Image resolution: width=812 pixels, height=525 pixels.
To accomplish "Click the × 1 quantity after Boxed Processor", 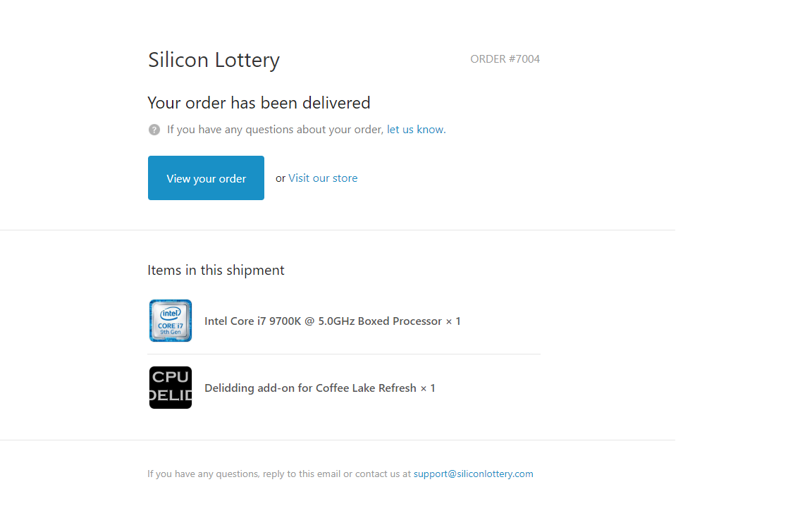I will (x=453, y=321).
